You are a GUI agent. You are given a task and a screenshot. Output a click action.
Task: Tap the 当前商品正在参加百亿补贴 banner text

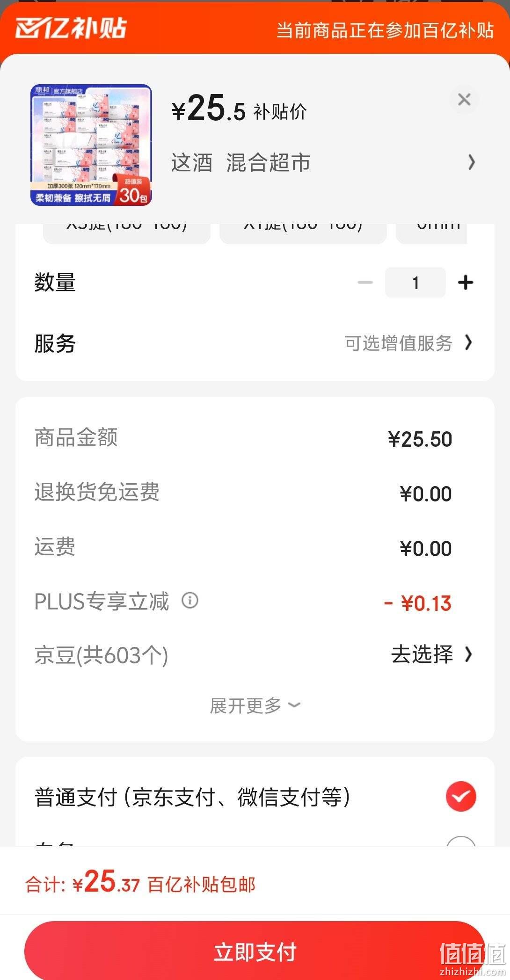click(385, 30)
